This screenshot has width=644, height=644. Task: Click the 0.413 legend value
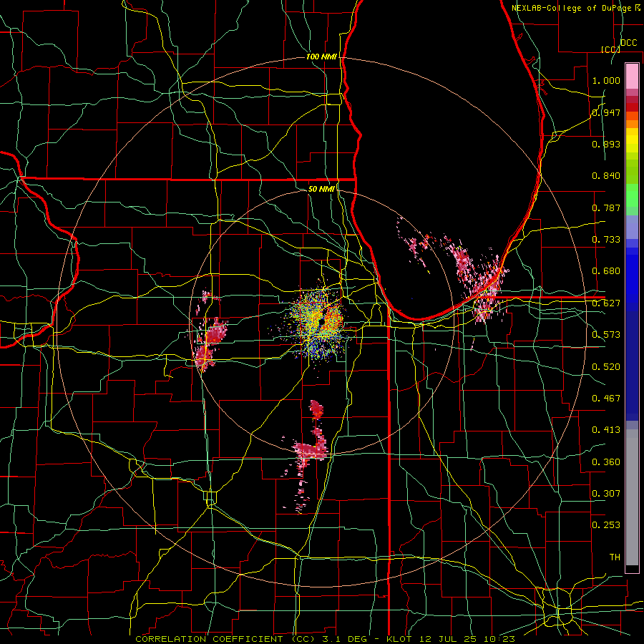click(x=606, y=430)
